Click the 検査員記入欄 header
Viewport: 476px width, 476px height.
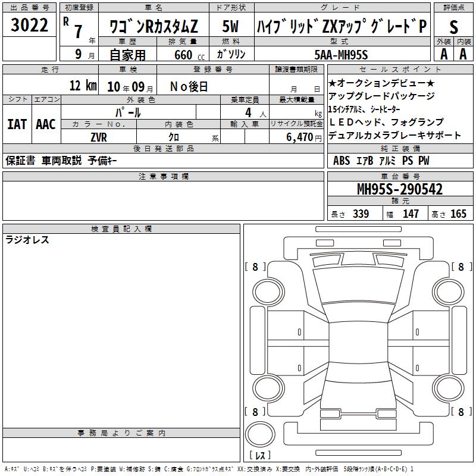pos(121,229)
